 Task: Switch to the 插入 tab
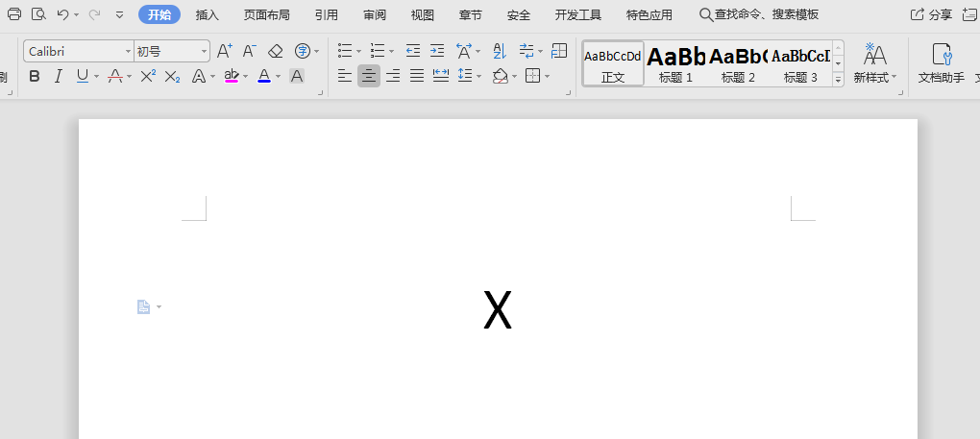click(207, 14)
